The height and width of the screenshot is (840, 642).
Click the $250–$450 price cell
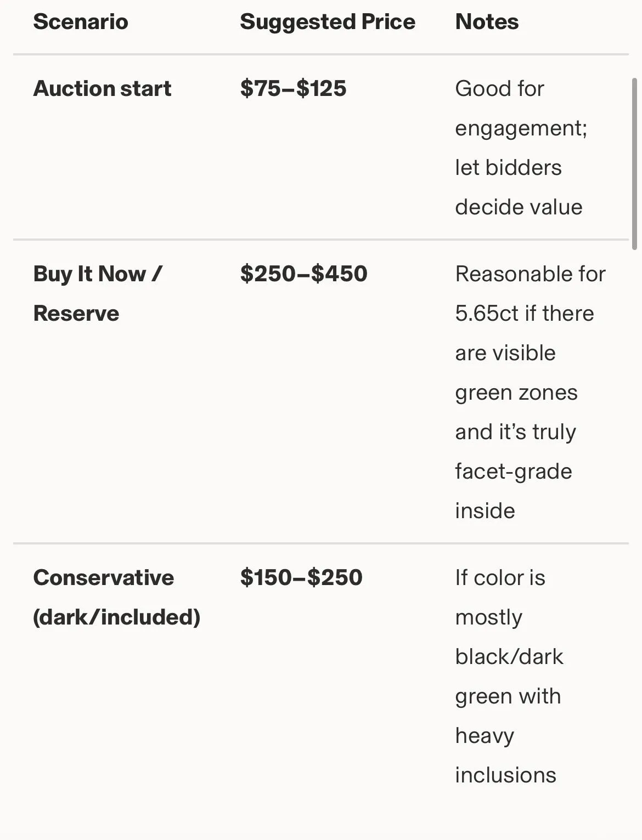coord(303,274)
